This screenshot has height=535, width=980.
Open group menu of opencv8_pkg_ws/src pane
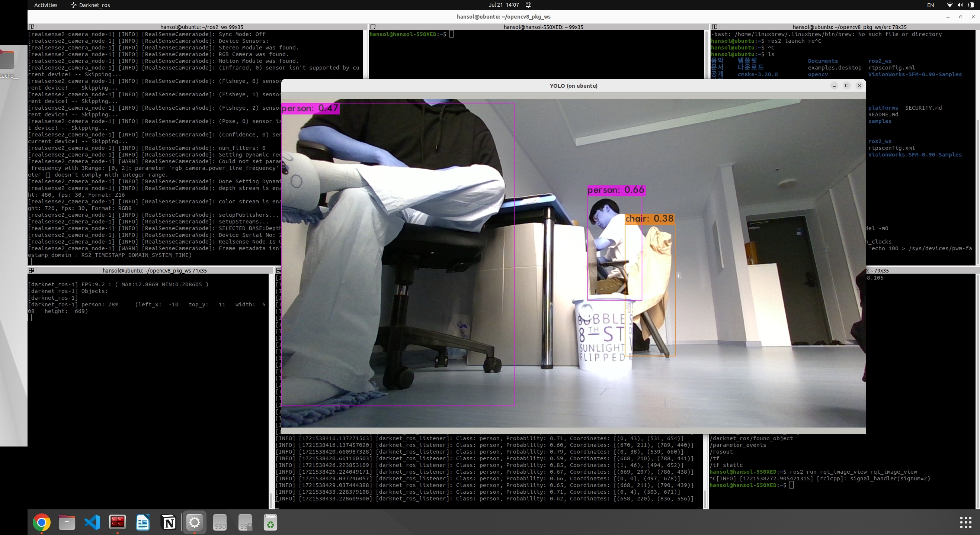[714, 27]
